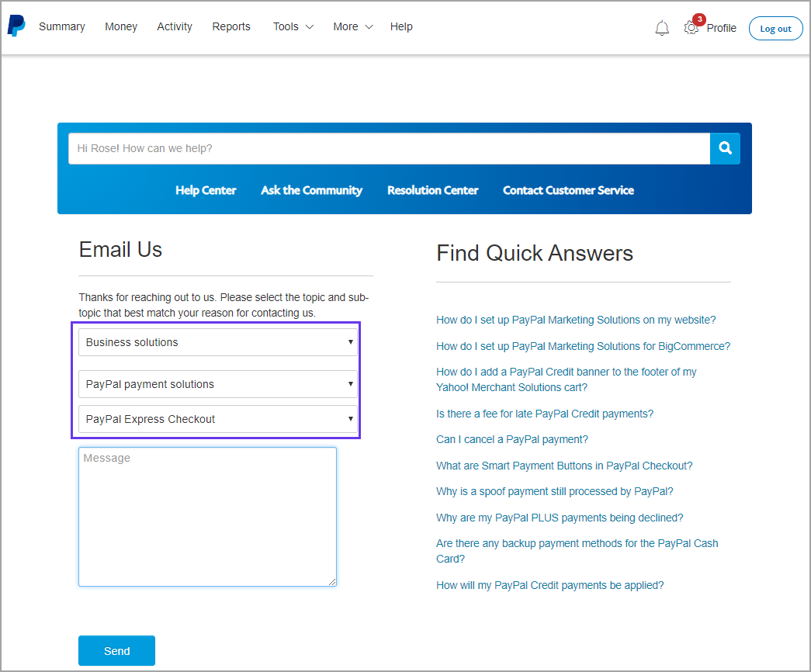Open the PayPal PLUS payments declined question
The width and height of the screenshot is (811, 672).
pyautogui.click(x=560, y=518)
